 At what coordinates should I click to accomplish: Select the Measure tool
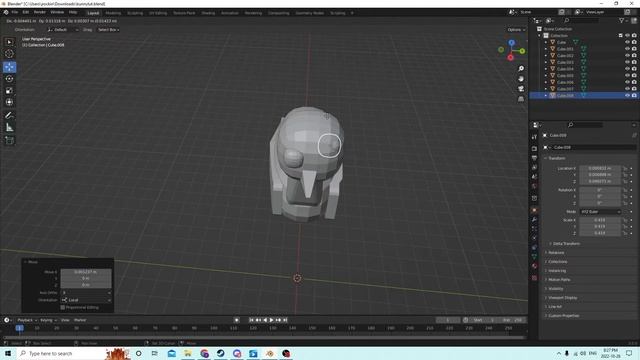(9, 128)
